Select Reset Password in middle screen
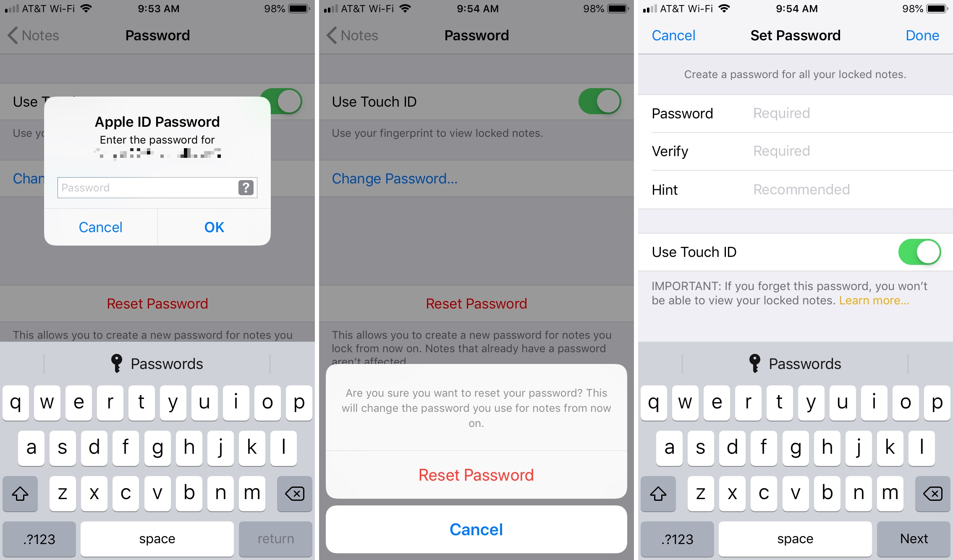Viewport: 953px width, 560px height. tap(476, 475)
